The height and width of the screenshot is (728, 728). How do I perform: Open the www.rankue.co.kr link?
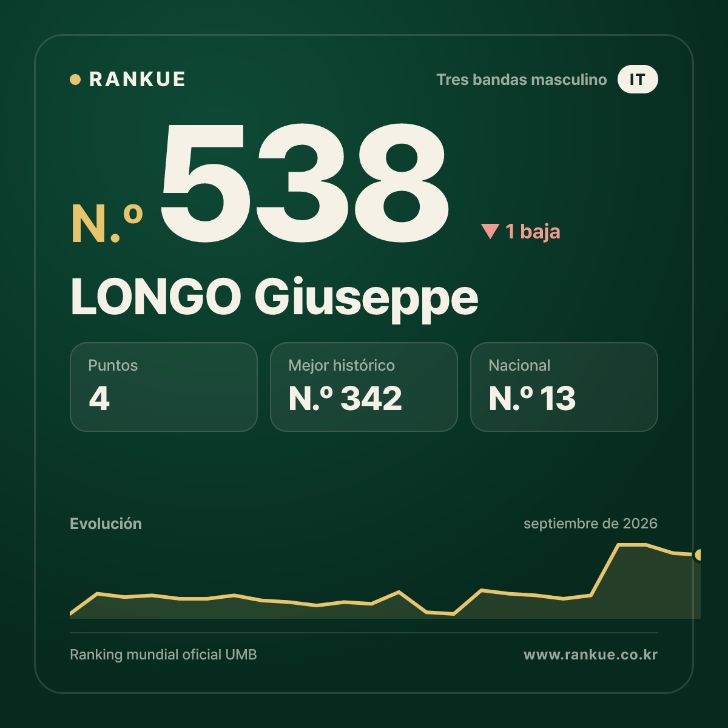pyautogui.click(x=591, y=655)
